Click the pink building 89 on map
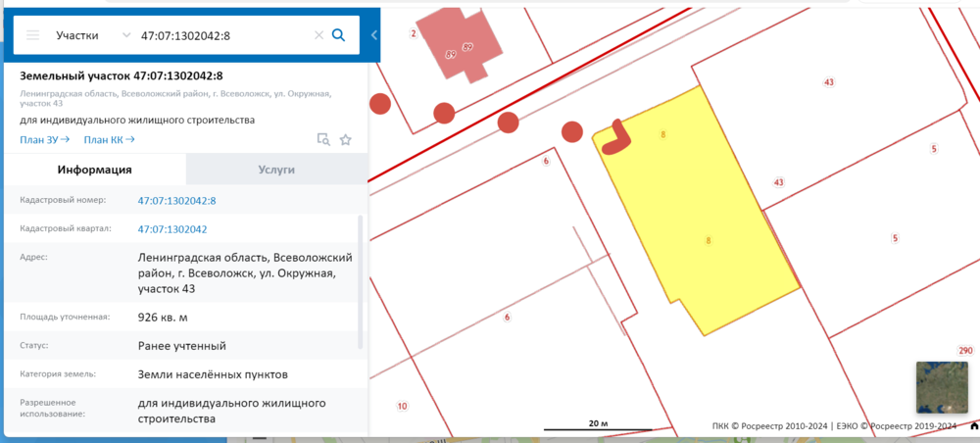The height and width of the screenshot is (443, 980). coord(459,42)
